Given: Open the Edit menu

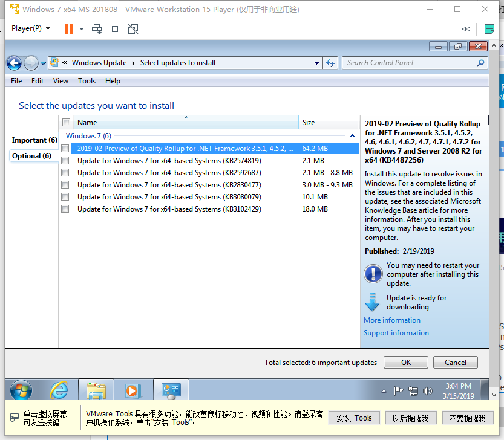Looking at the screenshot, I should [38, 81].
